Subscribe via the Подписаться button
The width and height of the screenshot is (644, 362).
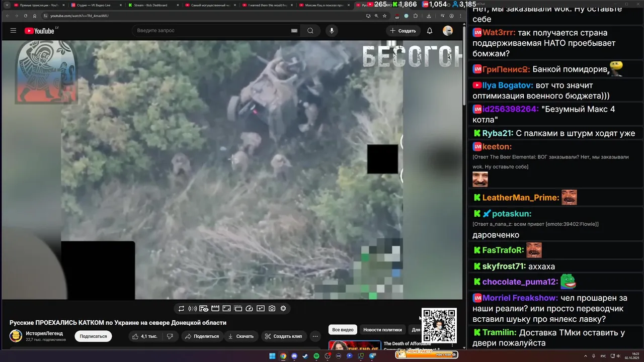pyautogui.click(x=94, y=336)
